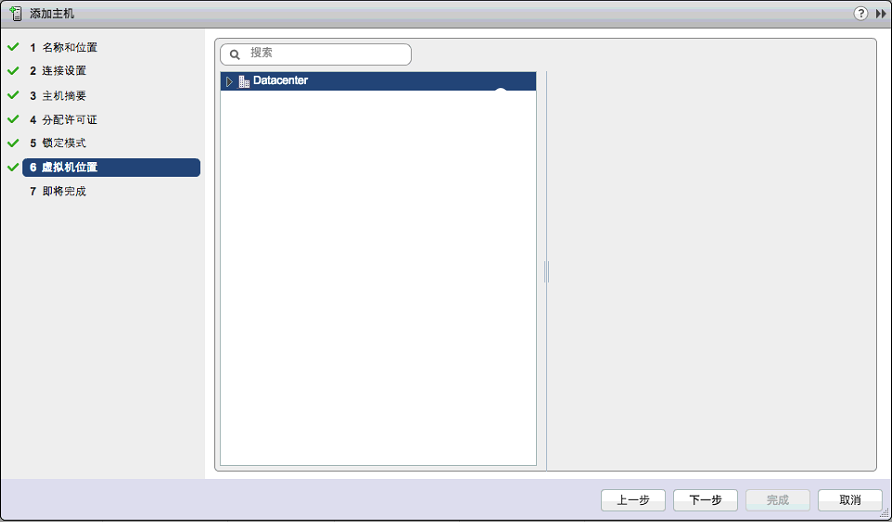
Task: Click the double-arrow collapse icon in title bar
Action: [881, 14]
